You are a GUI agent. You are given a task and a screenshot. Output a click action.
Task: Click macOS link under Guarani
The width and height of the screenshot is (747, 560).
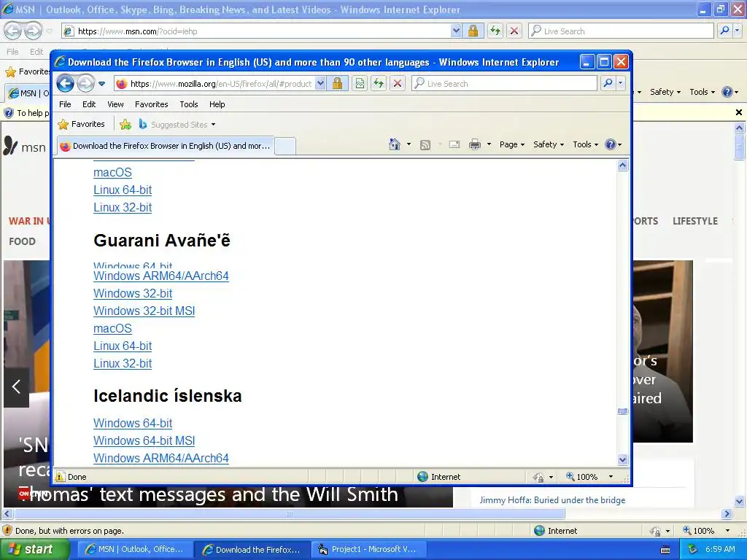coord(112,329)
